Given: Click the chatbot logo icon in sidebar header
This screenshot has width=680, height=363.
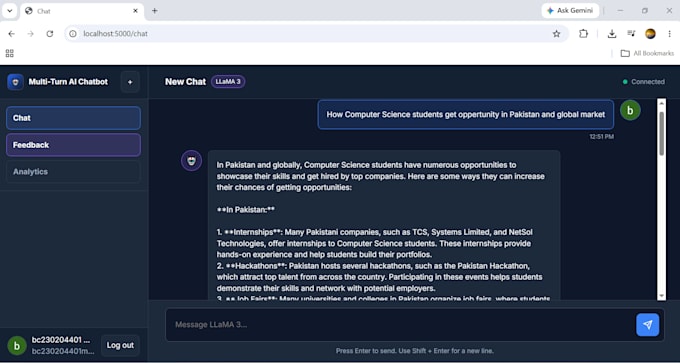Looking at the screenshot, I should coord(16,82).
